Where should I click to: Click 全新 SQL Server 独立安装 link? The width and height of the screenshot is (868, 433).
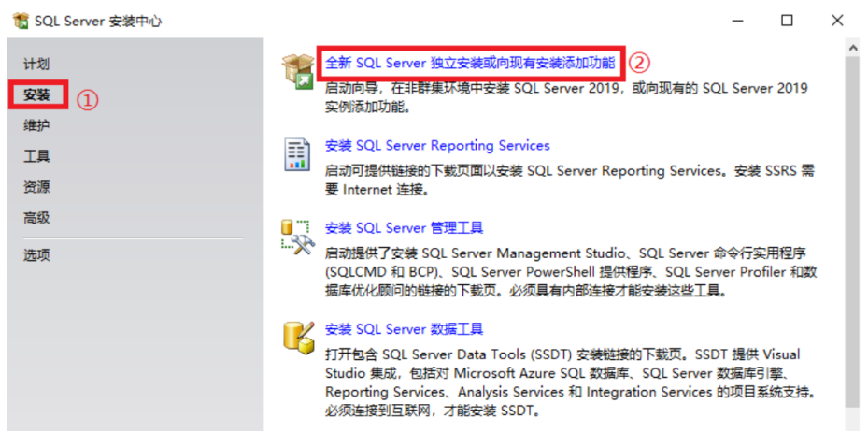[470, 63]
